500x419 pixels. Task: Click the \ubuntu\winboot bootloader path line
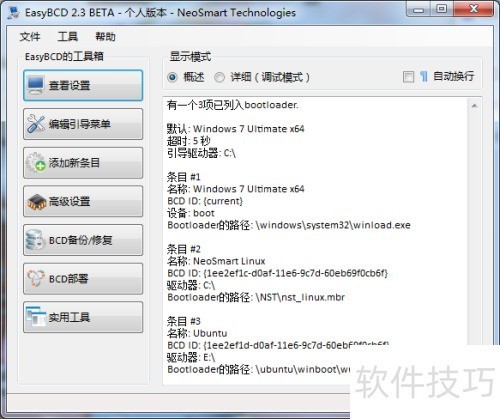[259, 369]
